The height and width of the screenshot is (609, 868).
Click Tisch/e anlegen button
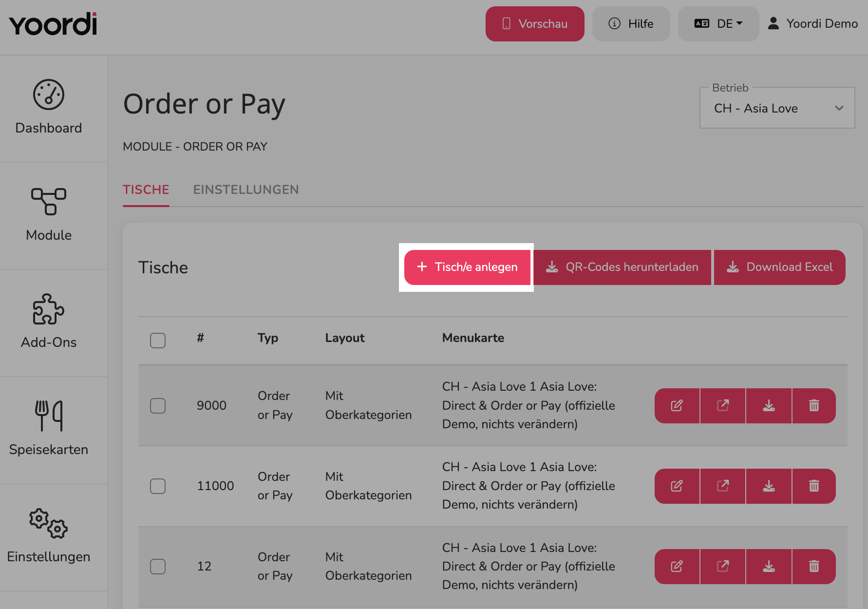(x=467, y=267)
